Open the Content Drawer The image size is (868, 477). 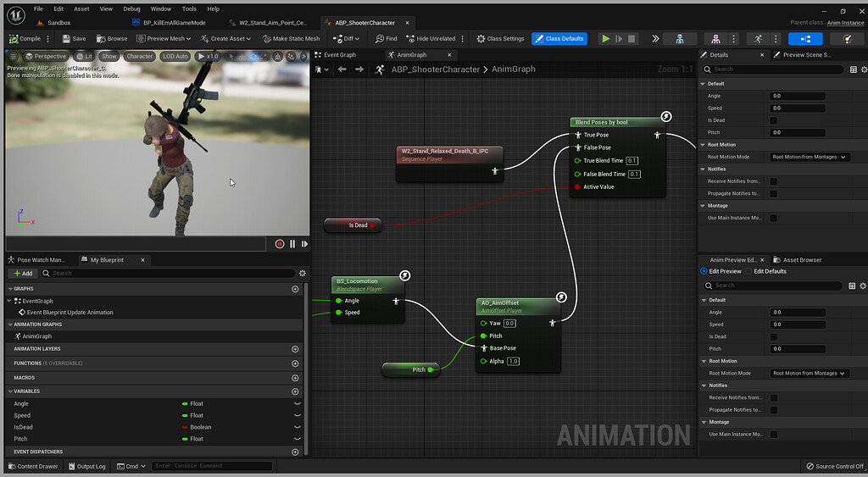33,466
